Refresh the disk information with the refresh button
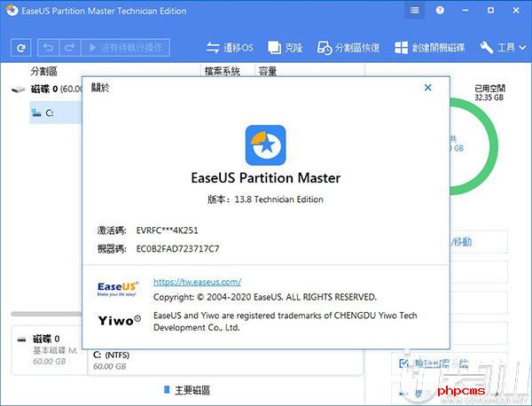This screenshot has width=532, height=406. [21, 48]
